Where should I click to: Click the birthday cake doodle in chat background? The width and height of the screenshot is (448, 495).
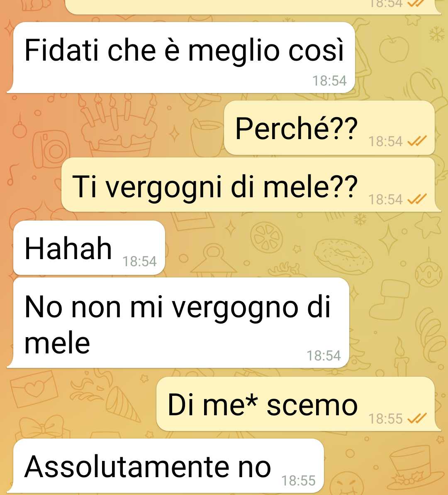tap(119, 126)
